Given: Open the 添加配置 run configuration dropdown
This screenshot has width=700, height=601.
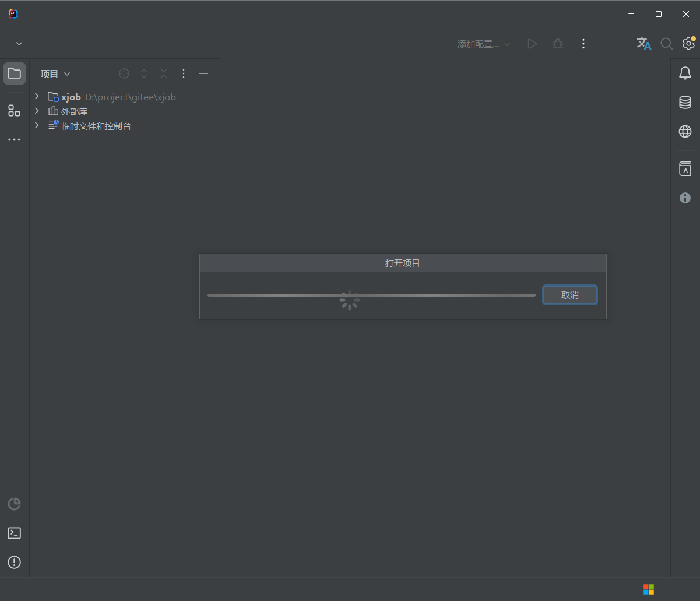Looking at the screenshot, I should [x=484, y=44].
